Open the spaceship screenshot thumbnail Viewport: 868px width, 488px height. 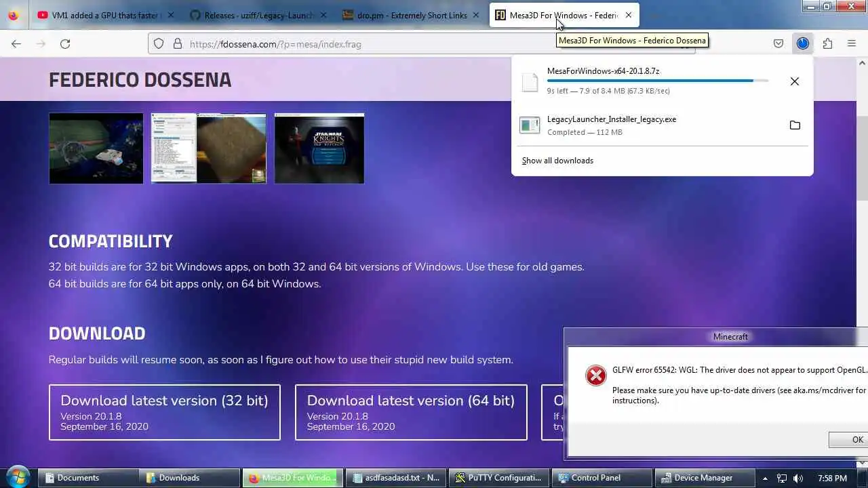pos(96,148)
